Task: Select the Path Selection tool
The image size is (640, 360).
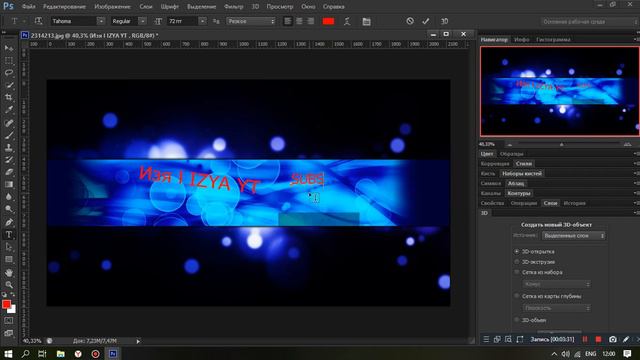Action: point(9,247)
